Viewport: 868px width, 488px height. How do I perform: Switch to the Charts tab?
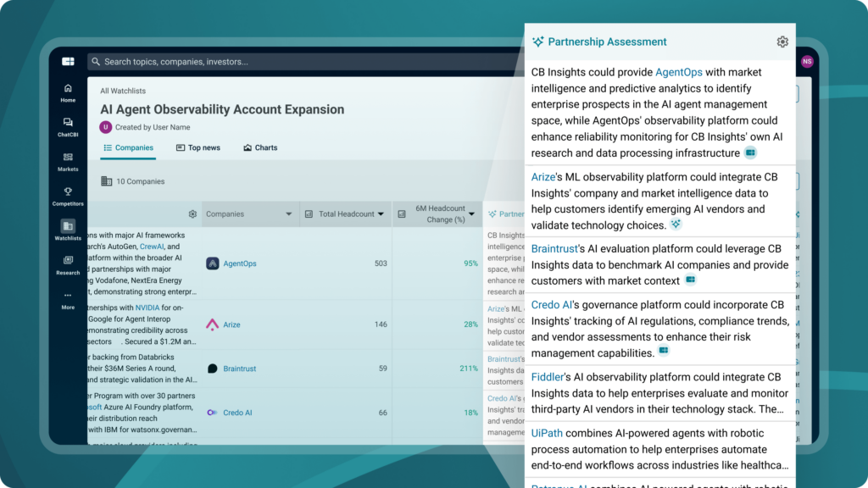click(x=260, y=147)
